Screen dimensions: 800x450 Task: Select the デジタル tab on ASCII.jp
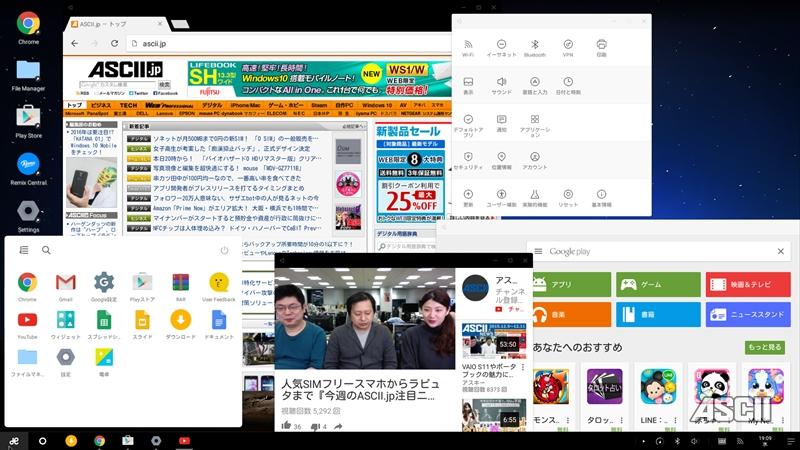point(212,105)
